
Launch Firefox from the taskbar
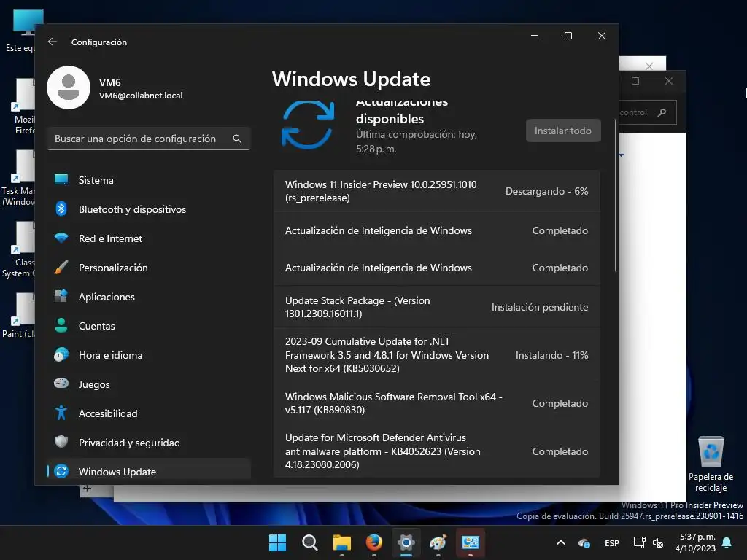(x=374, y=542)
